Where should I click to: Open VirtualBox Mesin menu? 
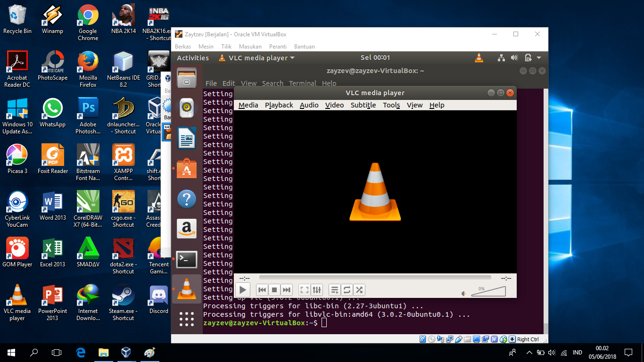coord(206,47)
